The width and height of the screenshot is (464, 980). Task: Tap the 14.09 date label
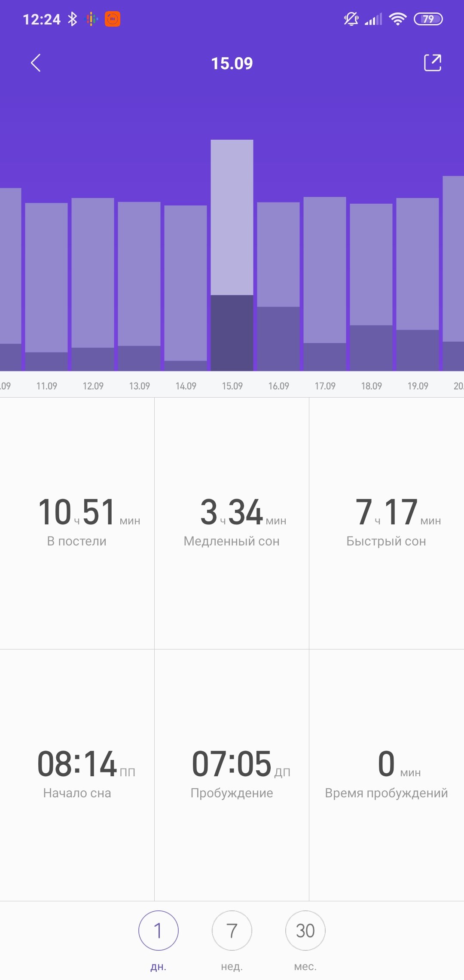click(x=186, y=386)
